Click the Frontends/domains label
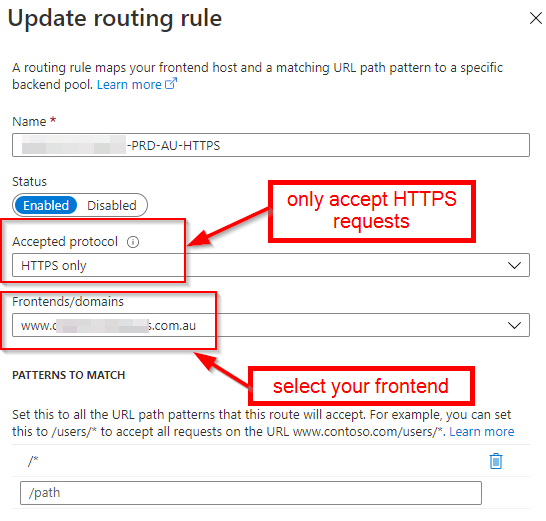The width and height of the screenshot is (546, 521). [x=68, y=302]
